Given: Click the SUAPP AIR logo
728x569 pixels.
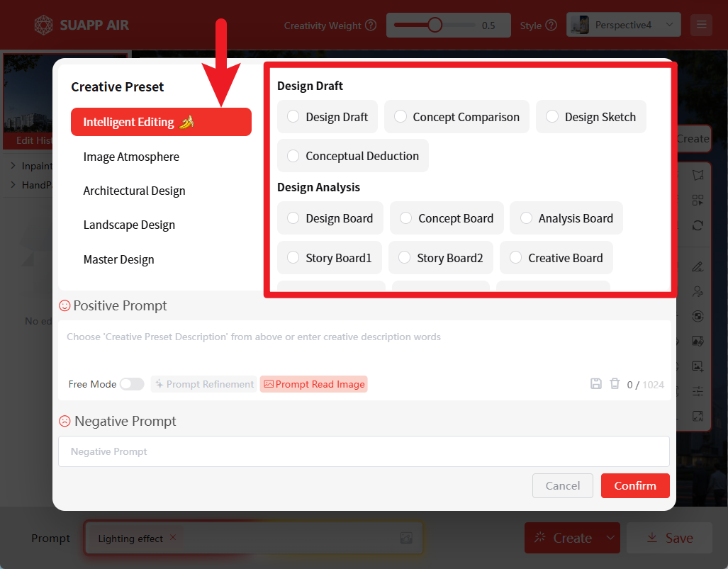Looking at the screenshot, I should pyautogui.click(x=82, y=26).
